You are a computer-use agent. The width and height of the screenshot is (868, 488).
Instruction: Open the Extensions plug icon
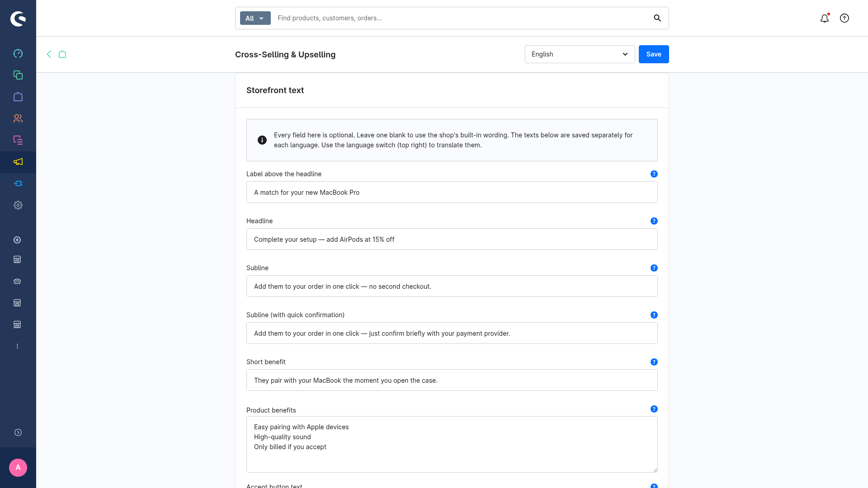(18, 183)
